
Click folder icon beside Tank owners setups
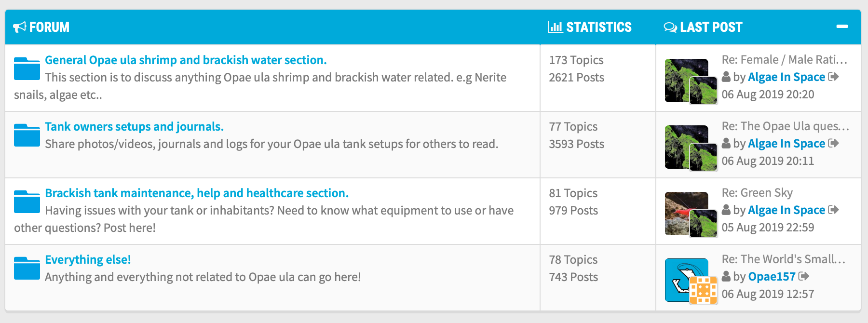click(x=27, y=135)
